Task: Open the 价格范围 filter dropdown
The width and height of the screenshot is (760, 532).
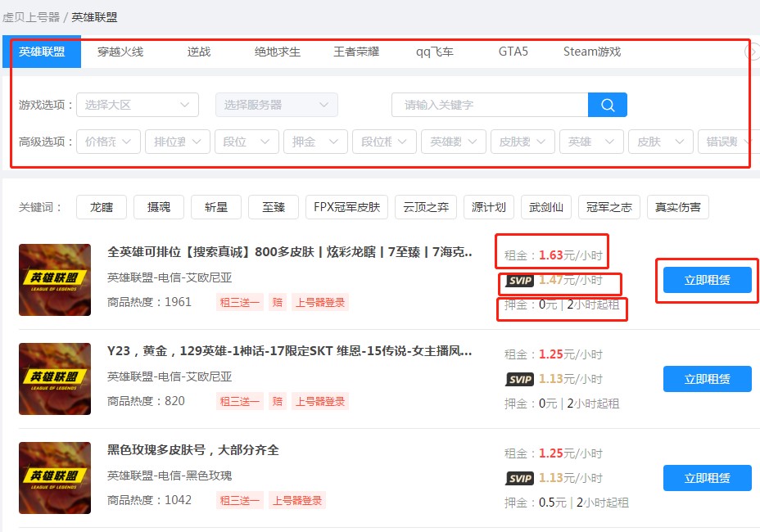Action: (x=109, y=142)
